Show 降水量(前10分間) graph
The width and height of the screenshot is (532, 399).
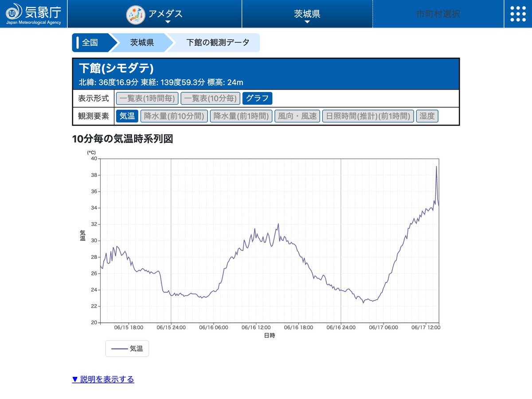coord(174,116)
